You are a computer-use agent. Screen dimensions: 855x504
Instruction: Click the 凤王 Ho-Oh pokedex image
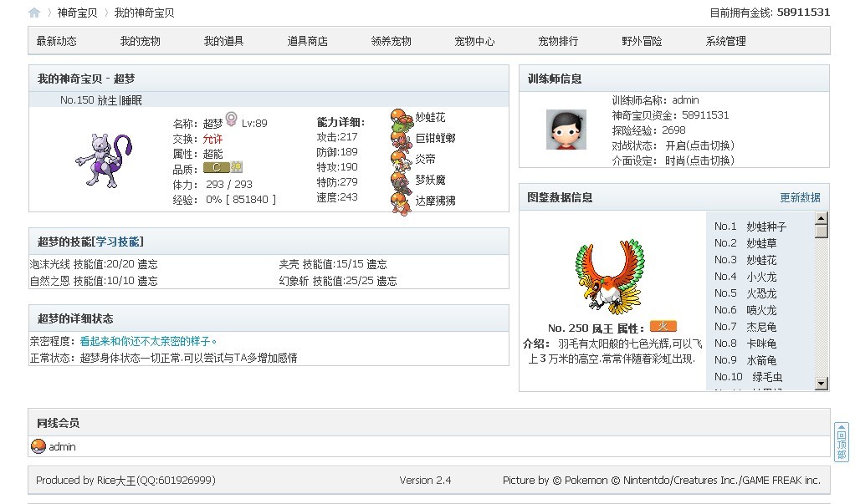pos(610,277)
